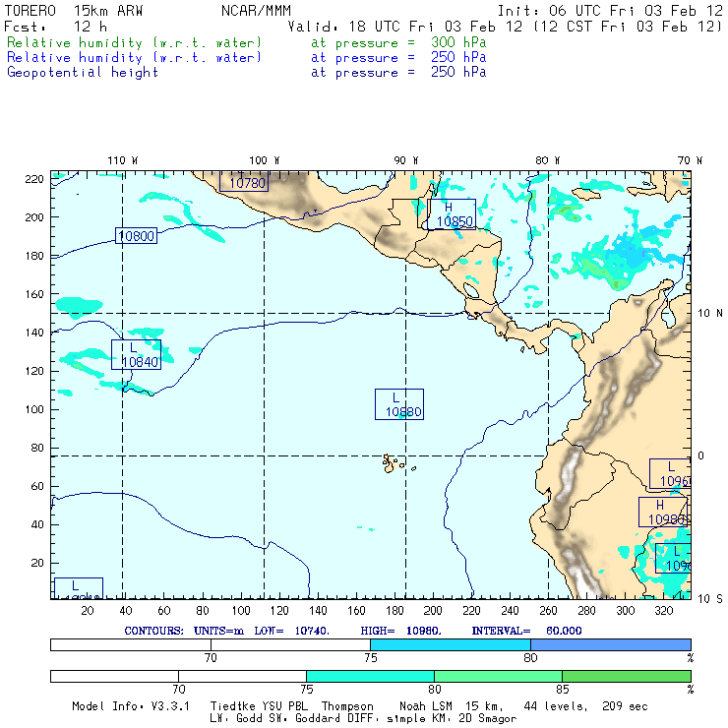Screen dimensions: 728x728
Task: Click the '85' label under the lower color bar
Action: tap(563, 690)
